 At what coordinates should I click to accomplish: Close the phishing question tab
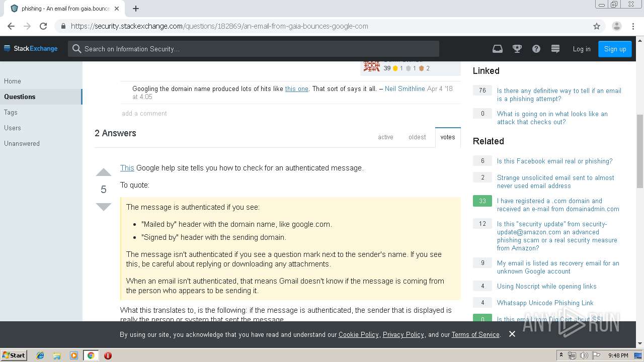point(117,9)
